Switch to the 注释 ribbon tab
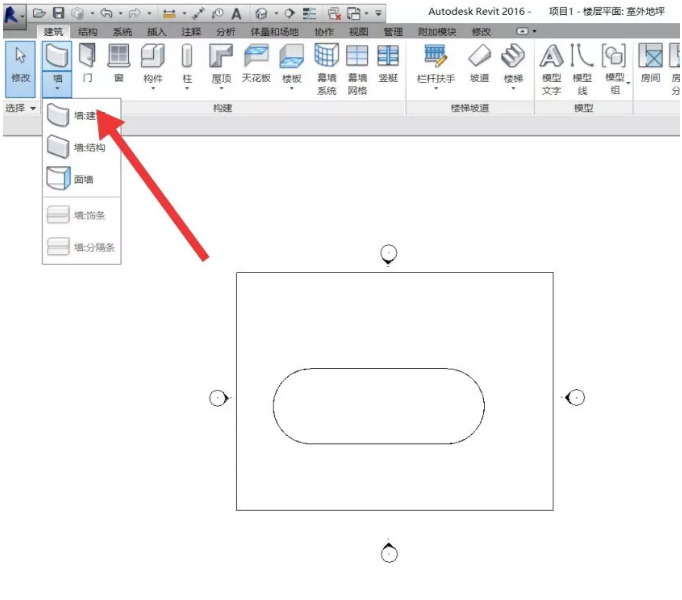 coord(191,32)
